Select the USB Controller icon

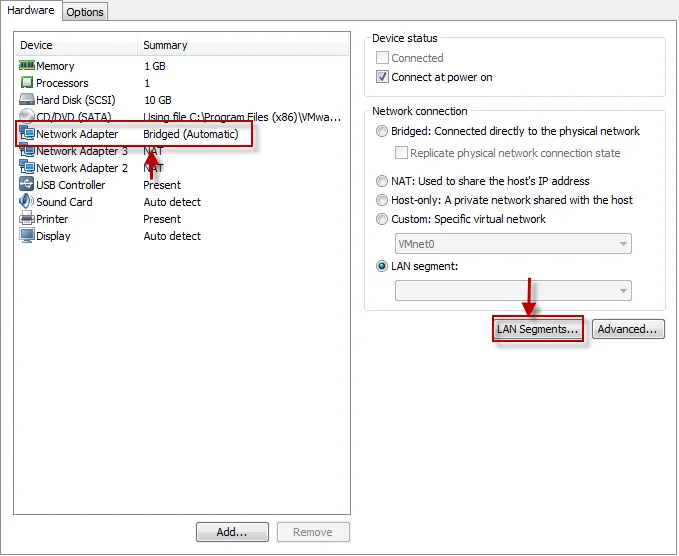[x=27, y=185]
